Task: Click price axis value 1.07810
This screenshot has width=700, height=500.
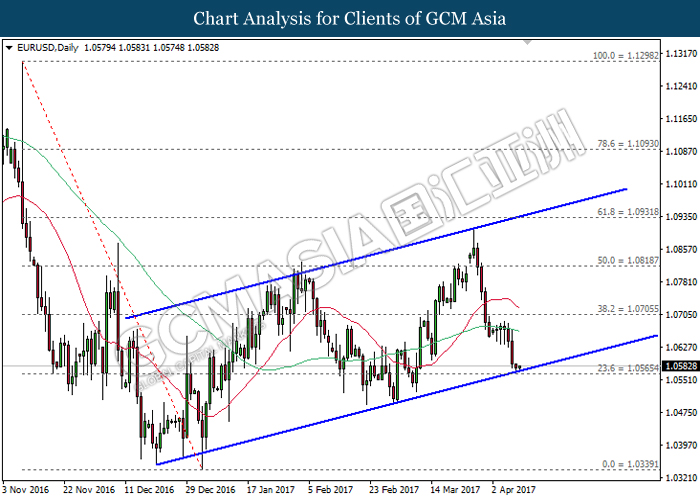Action: (681, 282)
